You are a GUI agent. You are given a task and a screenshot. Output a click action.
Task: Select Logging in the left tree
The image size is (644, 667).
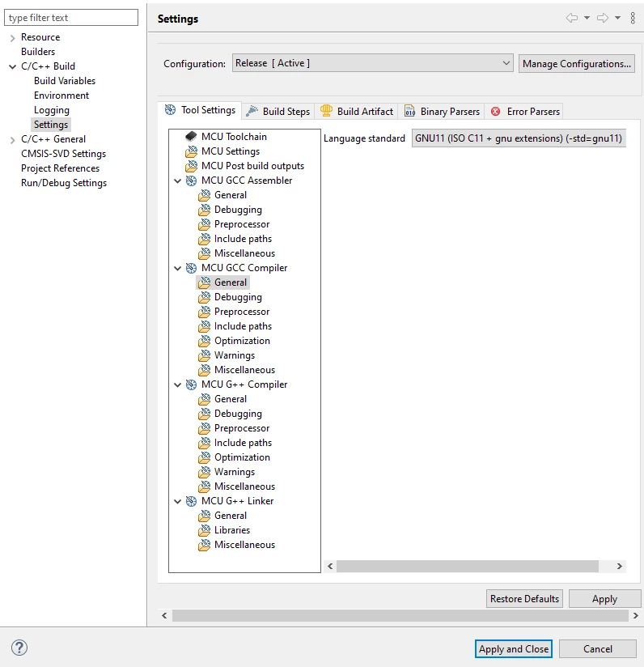(x=52, y=110)
